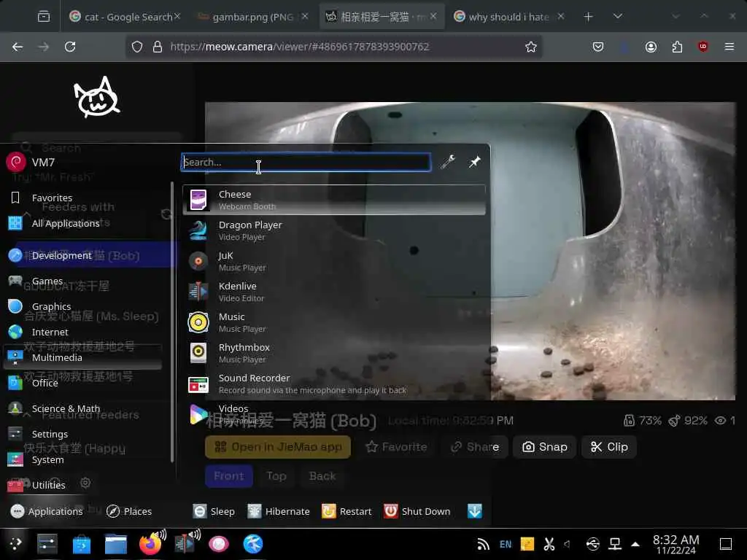Open clipboard scissors tray icon

(549, 544)
